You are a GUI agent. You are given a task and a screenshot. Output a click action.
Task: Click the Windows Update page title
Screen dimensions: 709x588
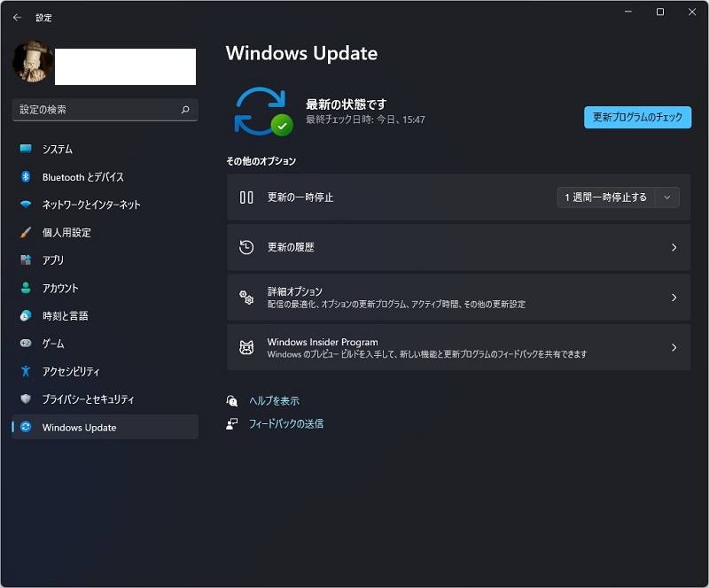pos(301,53)
